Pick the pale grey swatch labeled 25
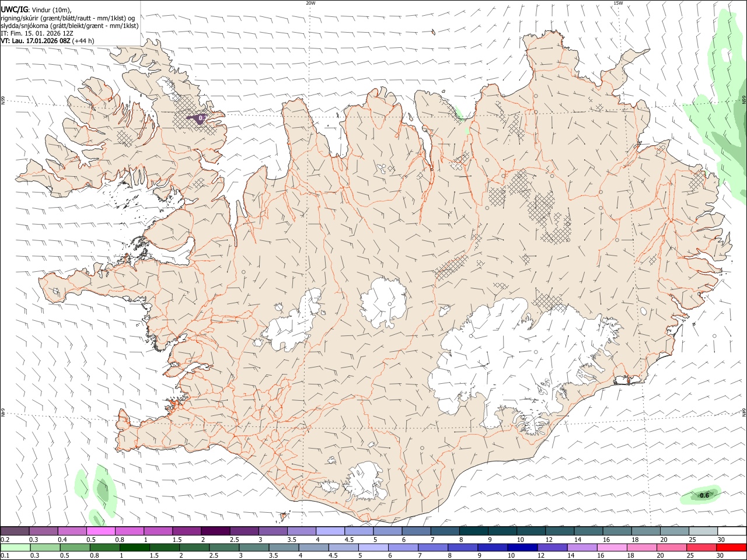Viewport: 747px width, 560px height. point(703,531)
